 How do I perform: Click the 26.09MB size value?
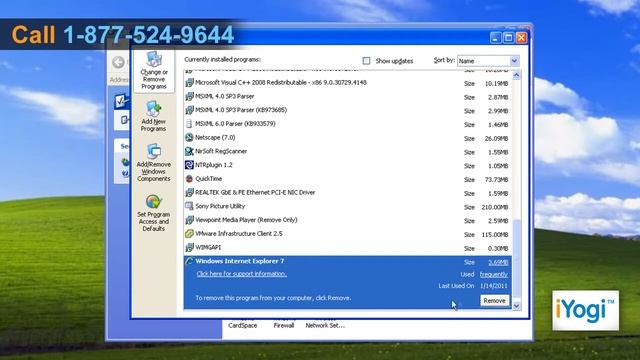[496, 139]
